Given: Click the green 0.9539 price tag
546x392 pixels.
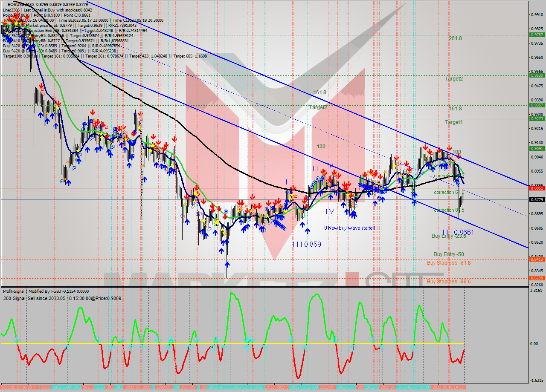Looking at the screenshot, I should 536,75.
